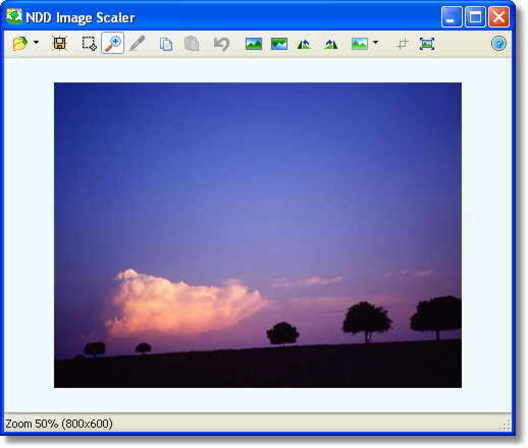The width and height of the screenshot is (528, 448).
Task: Open the help button
Action: pyautogui.click(x=499, y=43)
